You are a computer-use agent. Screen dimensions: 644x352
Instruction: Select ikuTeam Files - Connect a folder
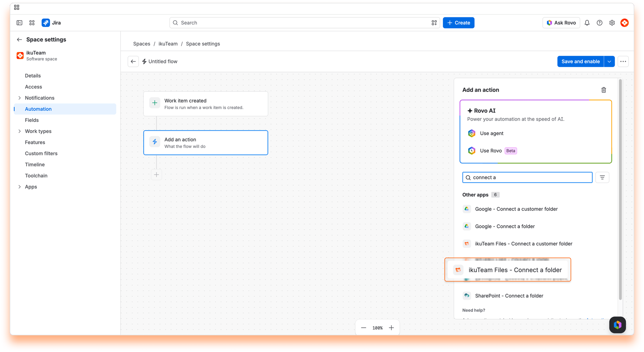tap(508, 270)
